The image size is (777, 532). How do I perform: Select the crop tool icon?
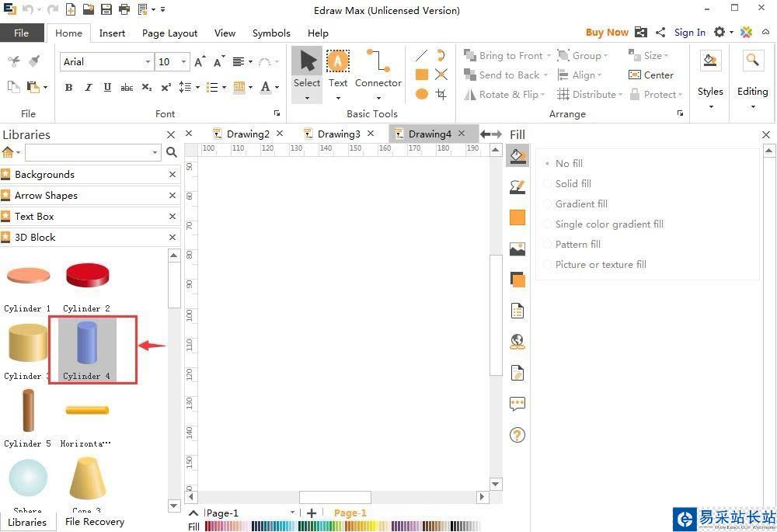(x=441, y=94)
